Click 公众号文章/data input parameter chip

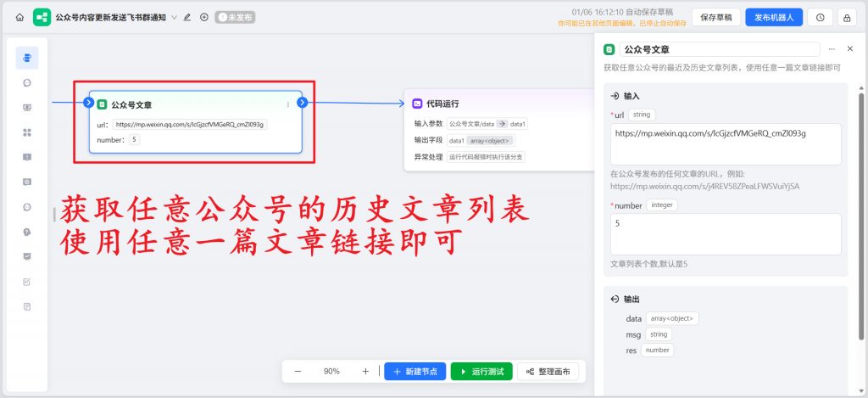[x=487, y=124]
